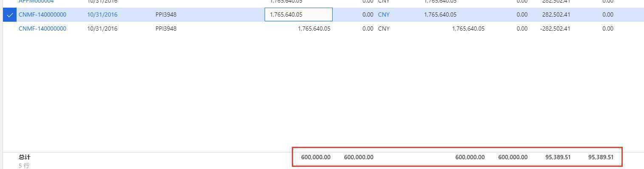Click 1,765,640.05 right of CNY, unselected row

[x=468, y=29]
